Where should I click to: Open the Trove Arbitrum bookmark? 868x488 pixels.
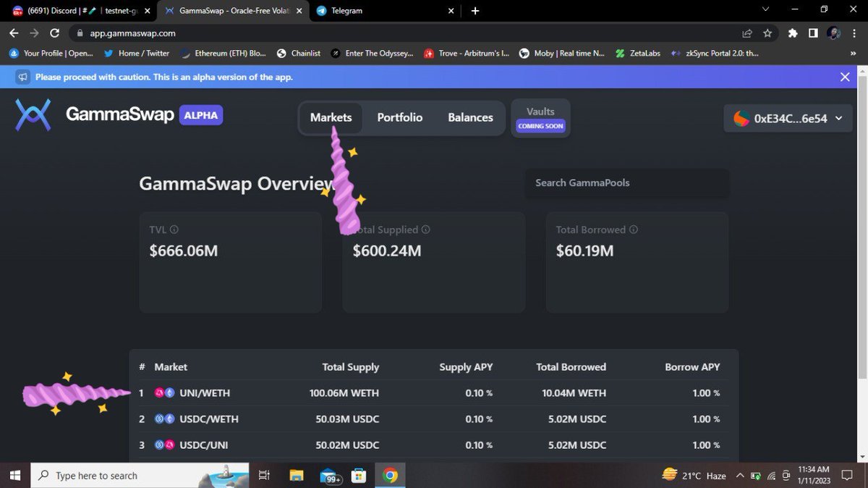[x=467, y=53]
